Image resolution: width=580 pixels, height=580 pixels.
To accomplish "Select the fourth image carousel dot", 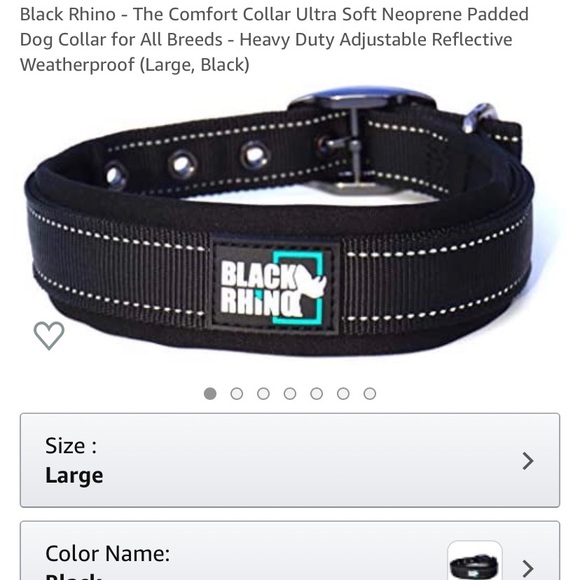I will click(290, 394).
